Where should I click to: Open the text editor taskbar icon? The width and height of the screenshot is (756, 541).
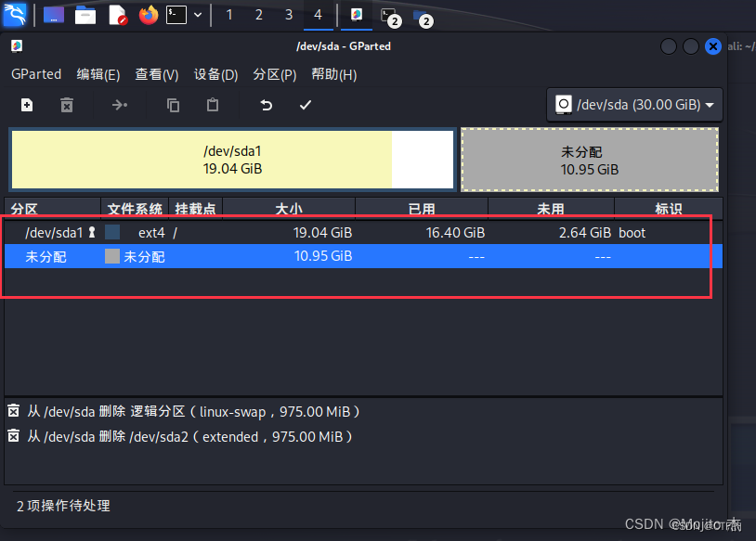(x=118, y=15)
